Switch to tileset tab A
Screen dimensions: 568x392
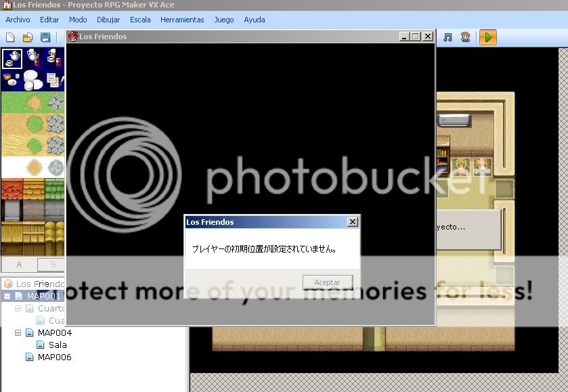[x=19, y=265]
